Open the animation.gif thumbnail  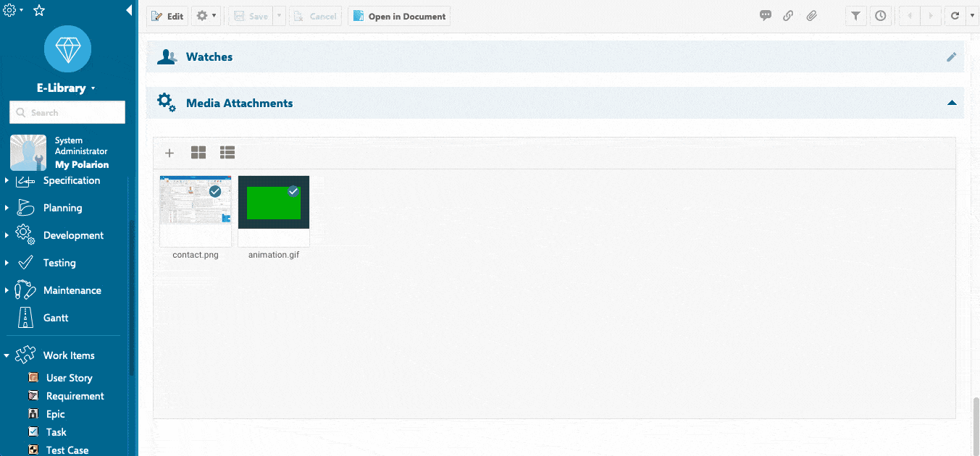[x=274, y=211]
